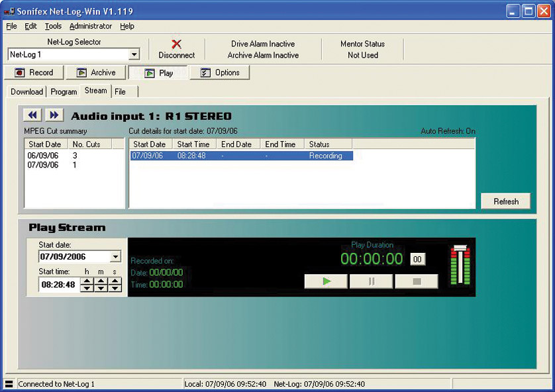The height and width of the screenshot is (392, 555).
Task: Click the 00 button beside Play Duration
Action: 417,260
